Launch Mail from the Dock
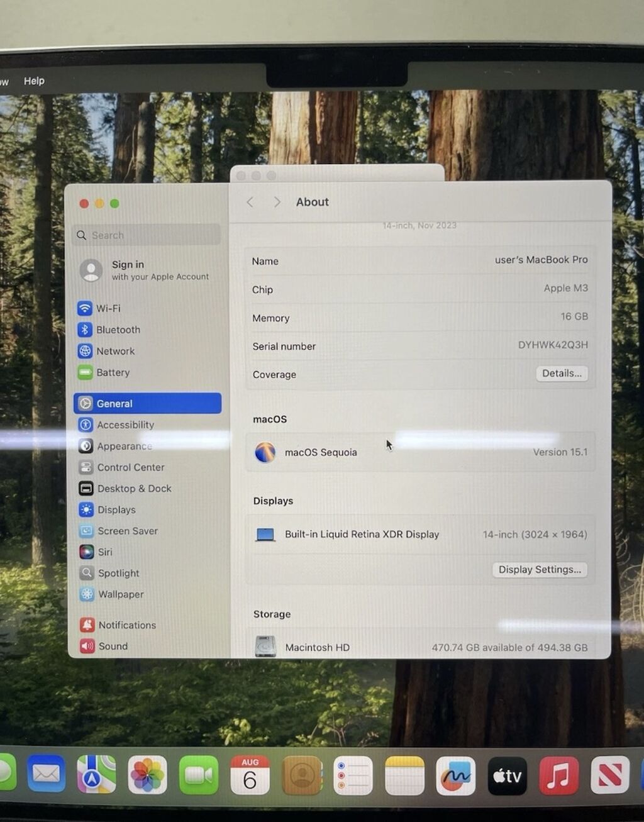Viewport: 644px width, 822px height. click(46, 774)
